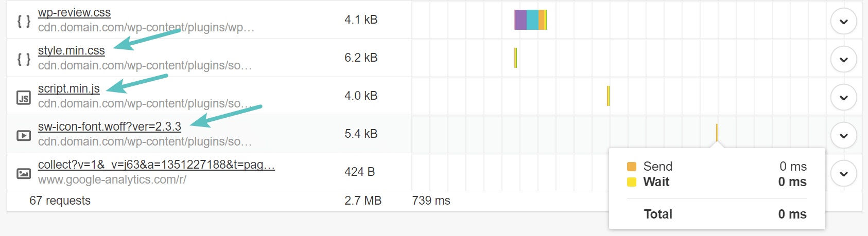This screenshot has height=236, width=868.
Task: Click the CSS braces icon beside style.min.css
Action: (24, 59)
